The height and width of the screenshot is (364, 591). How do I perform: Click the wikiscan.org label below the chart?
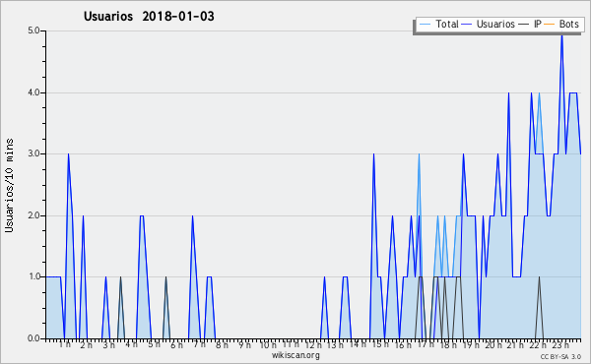click(x=295, y=355)
